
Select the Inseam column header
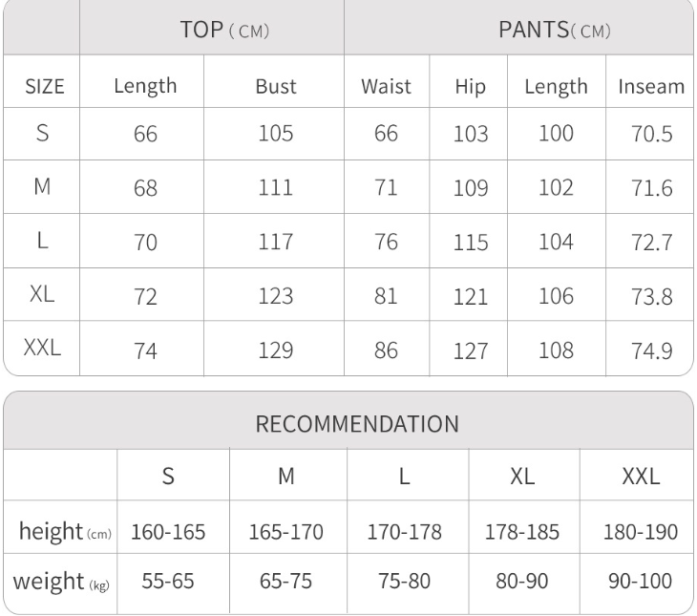[651, 86]
